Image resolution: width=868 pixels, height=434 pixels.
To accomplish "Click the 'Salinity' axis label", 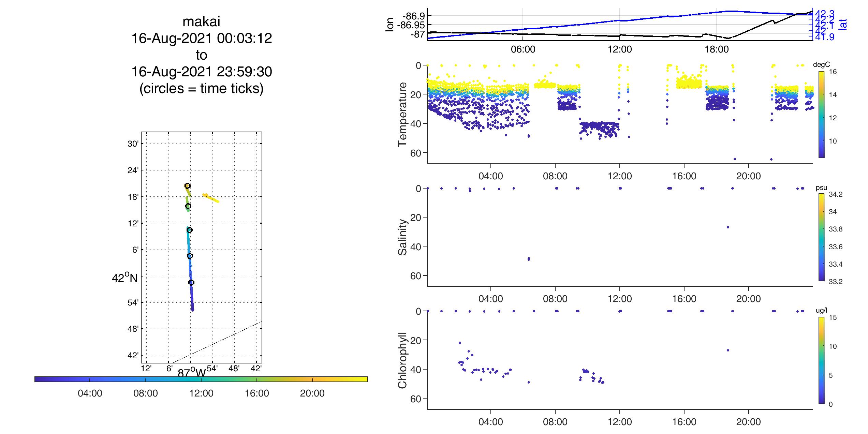I will pyautogui.click(x=402, y=237).
